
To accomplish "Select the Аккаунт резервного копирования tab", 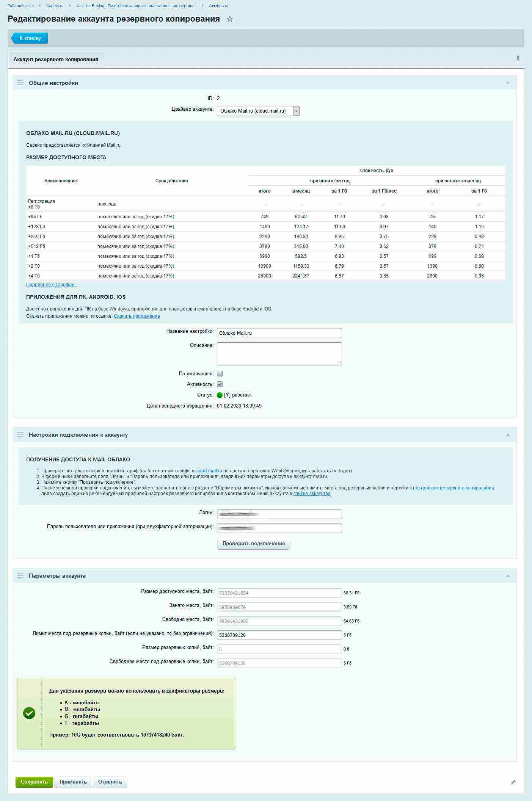I will pyautogui.click(x=56, y=59).
